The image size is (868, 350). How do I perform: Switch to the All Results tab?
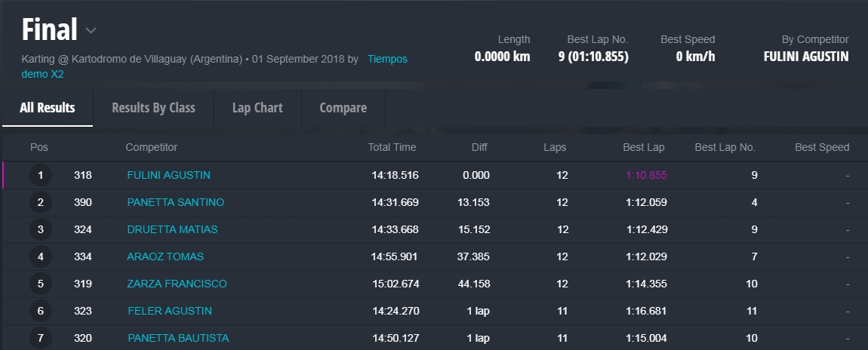coord(47,108)
